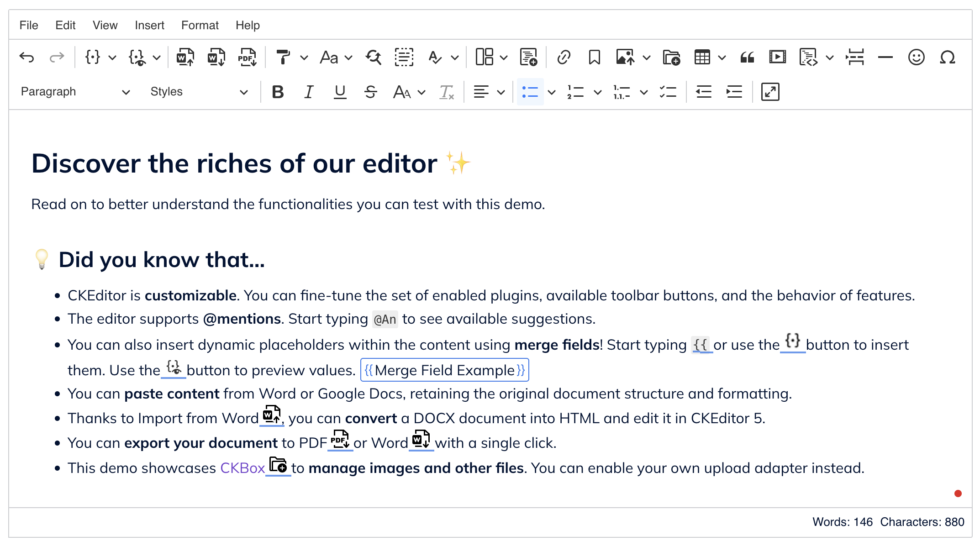The height and width of the screenshot is (546, 980).
Task: Expand numbered list style arrow
Action: 597,93
